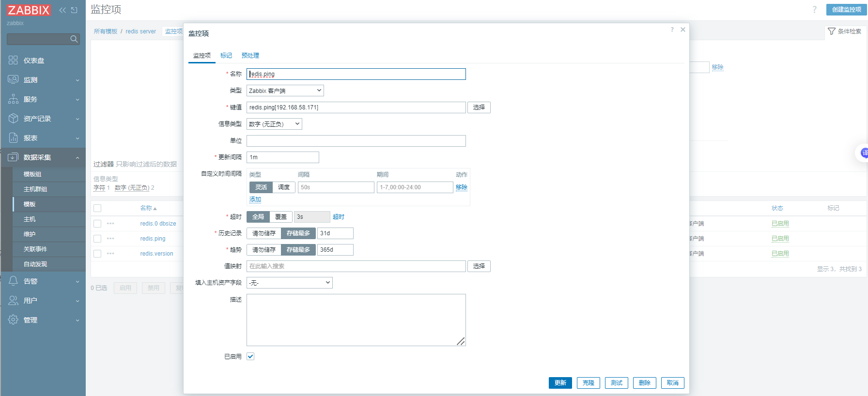This screenshot has width=868, height=396.
Task: Click the 名称 input field
Action: tap(356, 74)
